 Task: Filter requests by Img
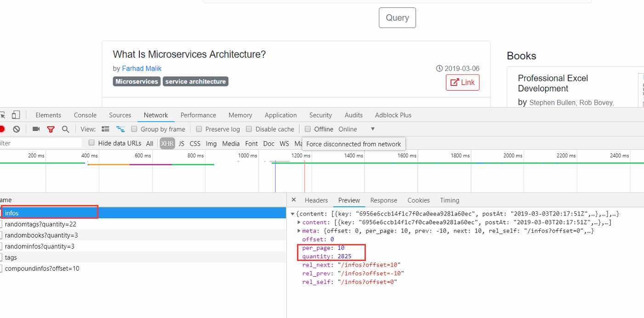(x=211, y=143)
